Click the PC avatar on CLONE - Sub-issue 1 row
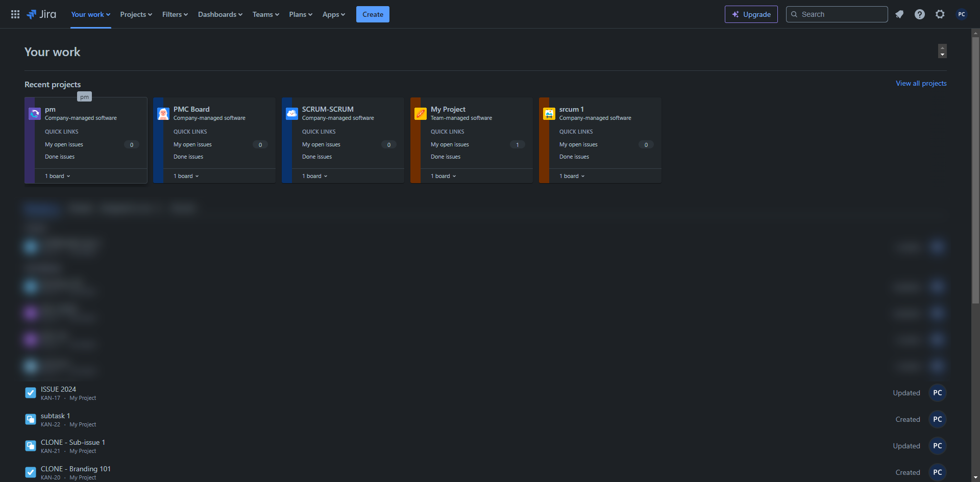 click(x=938, y=446)
